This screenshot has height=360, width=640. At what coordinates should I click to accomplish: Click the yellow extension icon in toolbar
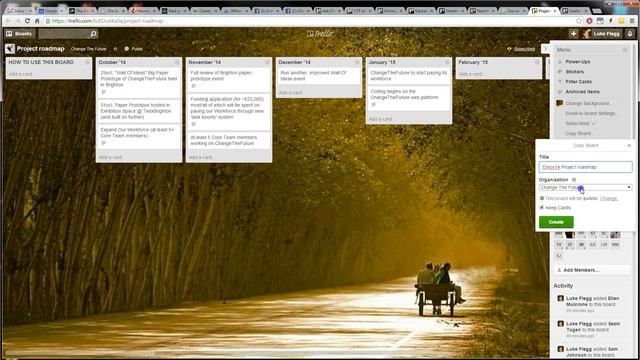coord(621,21)
